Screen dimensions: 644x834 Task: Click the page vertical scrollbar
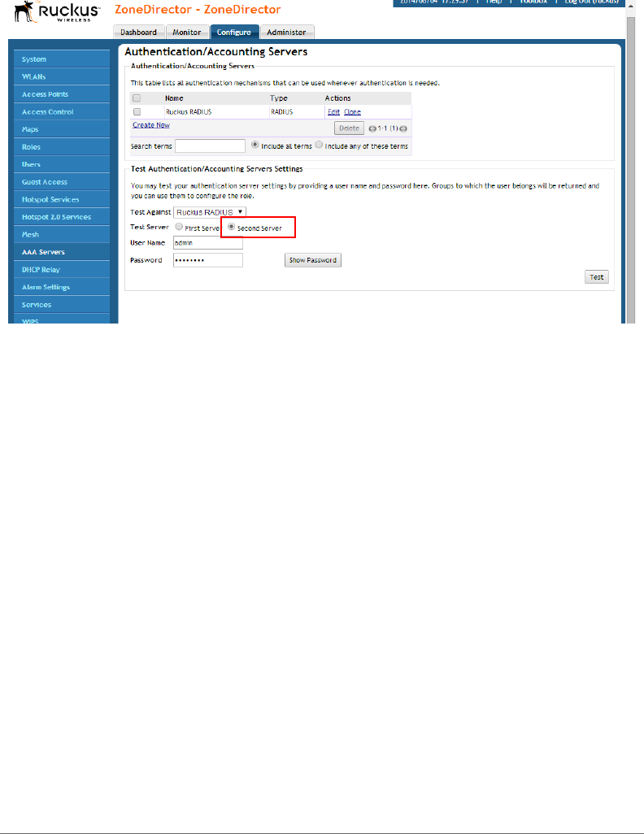pyautogui.click(x=631, y=170)
